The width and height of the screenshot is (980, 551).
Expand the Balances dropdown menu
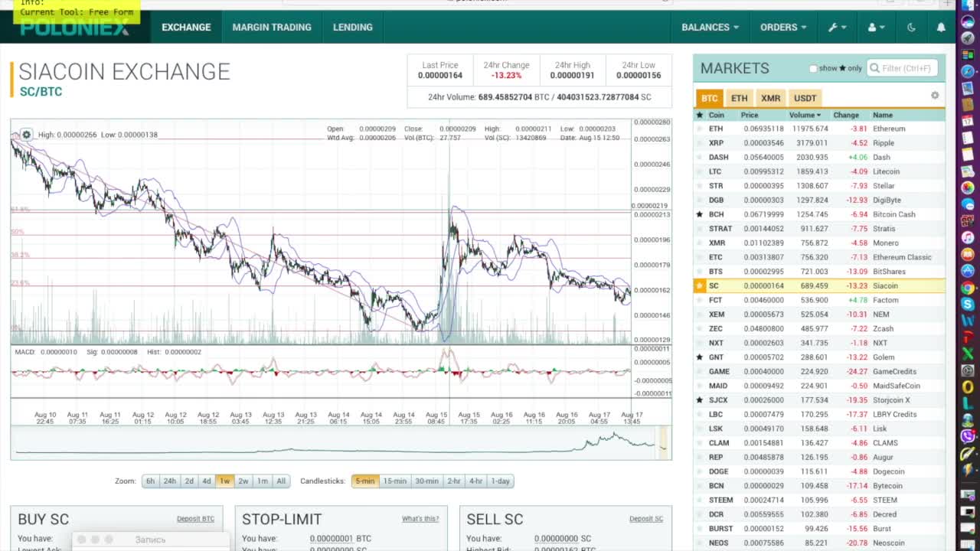tap(710, 27)
